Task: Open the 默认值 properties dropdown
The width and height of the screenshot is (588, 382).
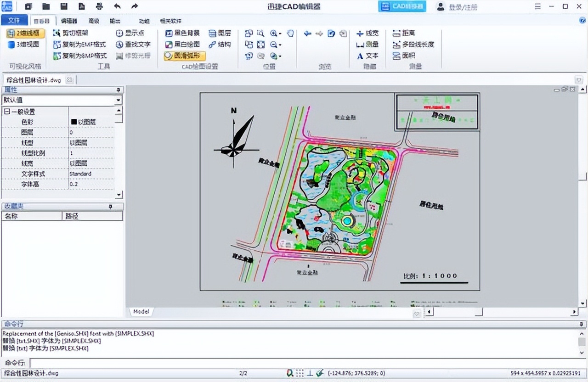Action: pyautogui.click(x=119, y=100)
